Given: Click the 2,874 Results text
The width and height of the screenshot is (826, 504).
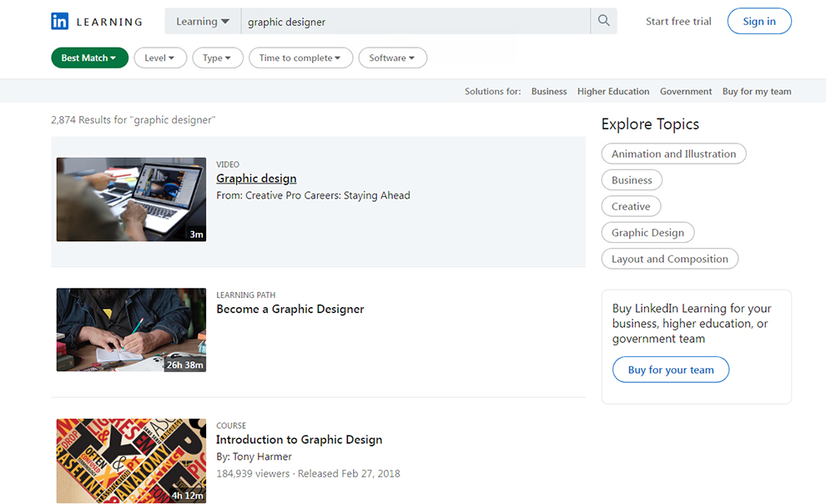Looking at the screenshot, I should [133, 120].
